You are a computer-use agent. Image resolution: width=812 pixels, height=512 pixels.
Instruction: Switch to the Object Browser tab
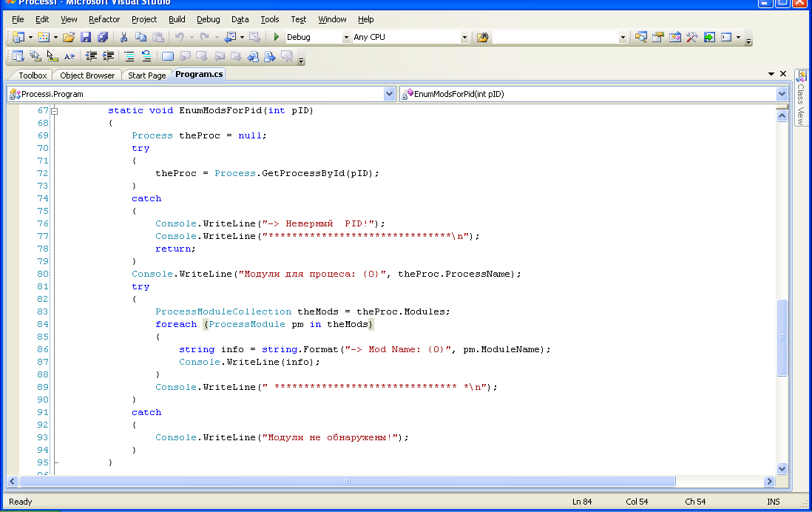coord(87,75)
